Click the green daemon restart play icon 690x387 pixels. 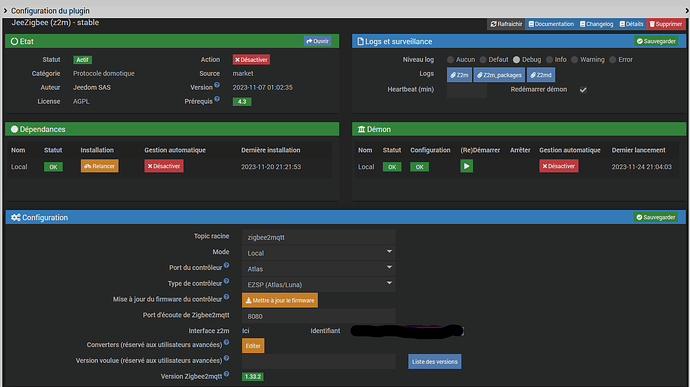466,166
